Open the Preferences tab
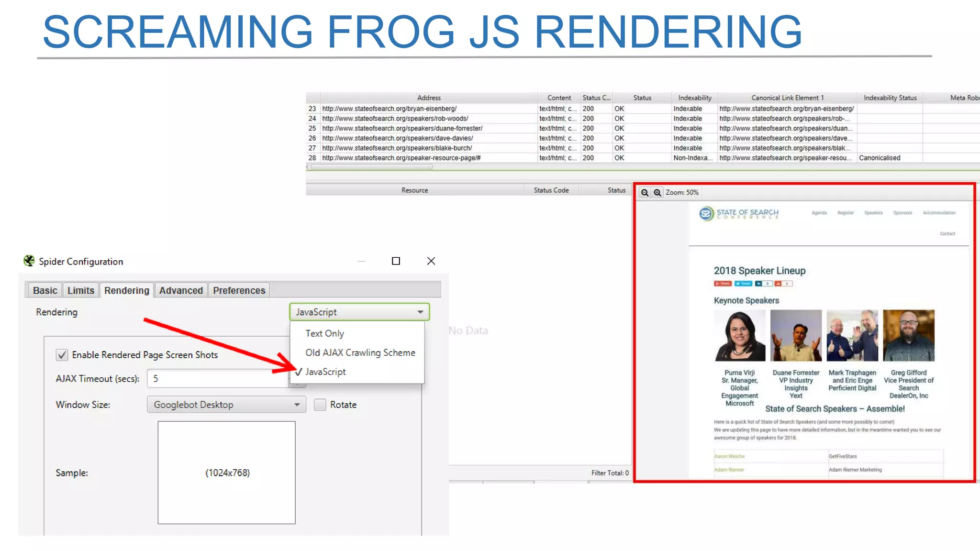 [239, 290]
